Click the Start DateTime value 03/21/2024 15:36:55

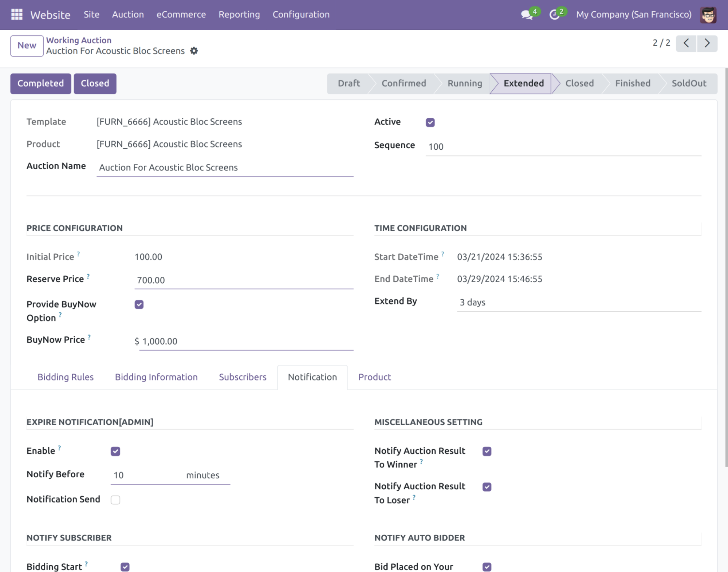(500, 257)
